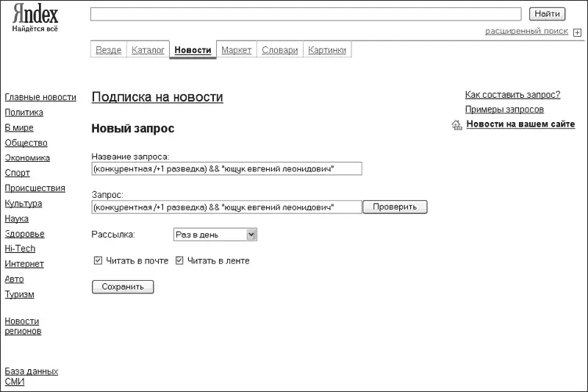Toggle the Читать в ленте checkbox
This screenshot has height=392, width=588.
(x=179, y=260)
